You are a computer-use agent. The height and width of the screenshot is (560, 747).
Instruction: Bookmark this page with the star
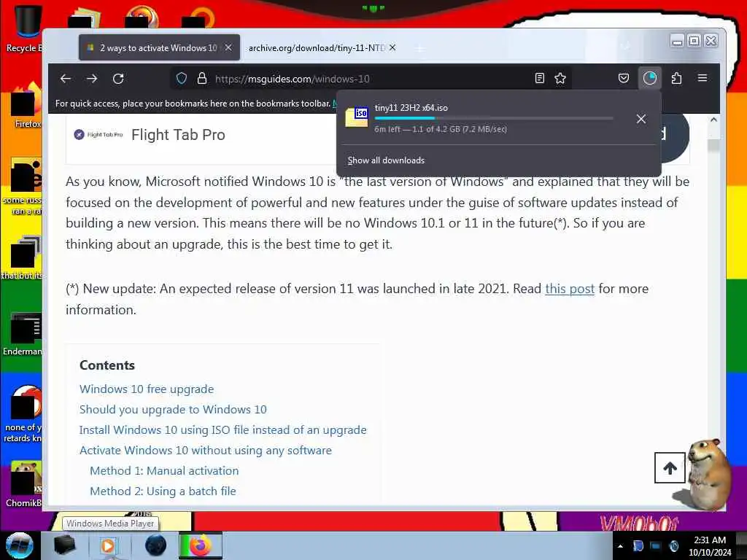pos(560,79)
